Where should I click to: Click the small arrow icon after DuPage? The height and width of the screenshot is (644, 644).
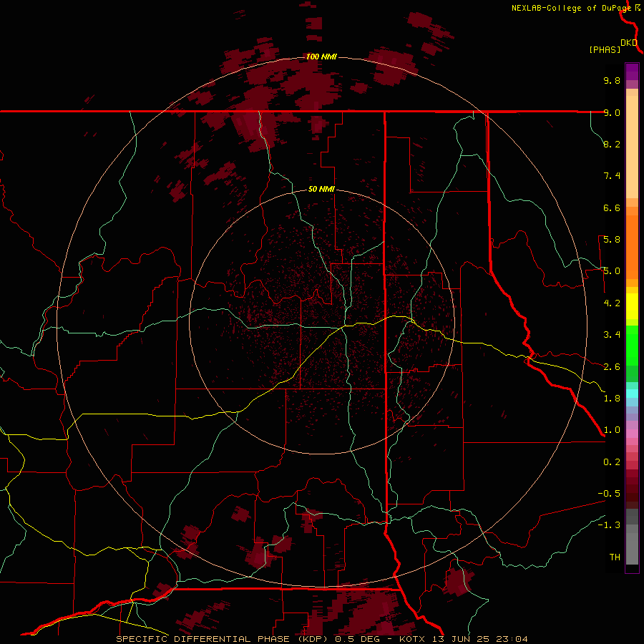click(638, 7)
